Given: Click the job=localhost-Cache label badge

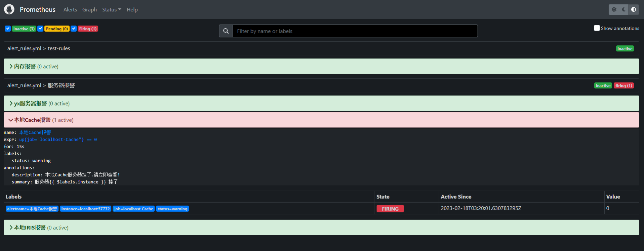Looking at the screenshot, I should (x=133, y=209).
